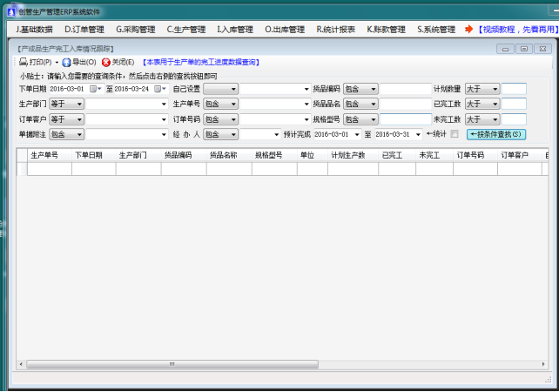Image resolution: width=559 pixels, height=392 pixels.
Task: Toggle the 统计 checkbox
Action: click(x=454, y=134)
